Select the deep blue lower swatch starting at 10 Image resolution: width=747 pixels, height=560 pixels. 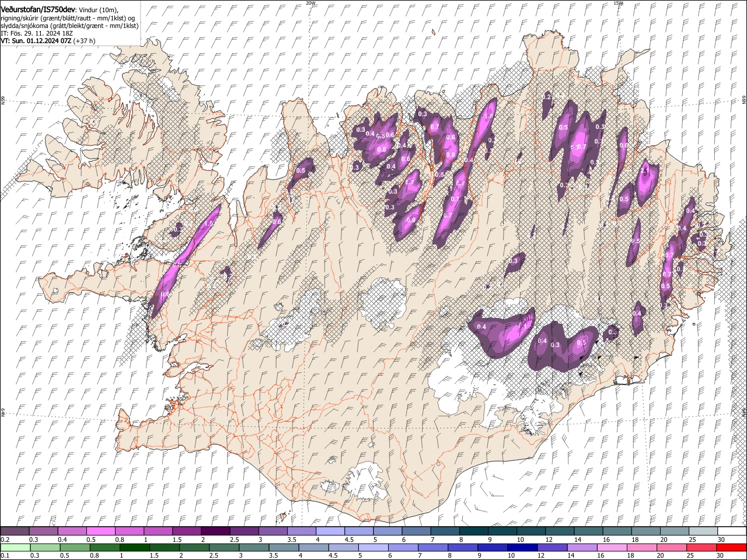pyautogui.click(x=522, y=547)
